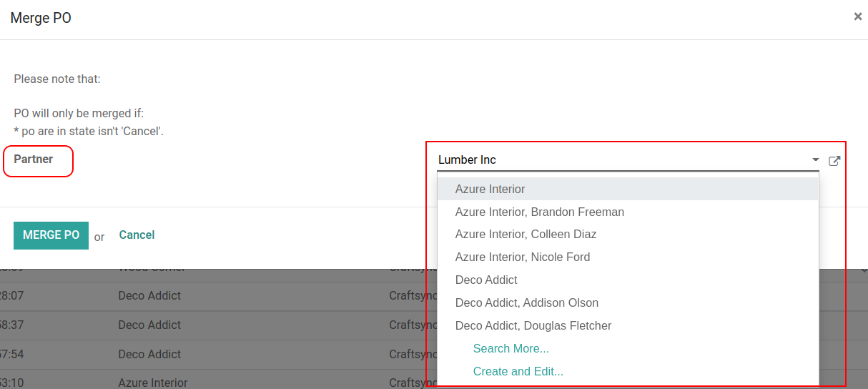Select Azure Interior from the list
The image size is (868, 389).
click(490, 189)
